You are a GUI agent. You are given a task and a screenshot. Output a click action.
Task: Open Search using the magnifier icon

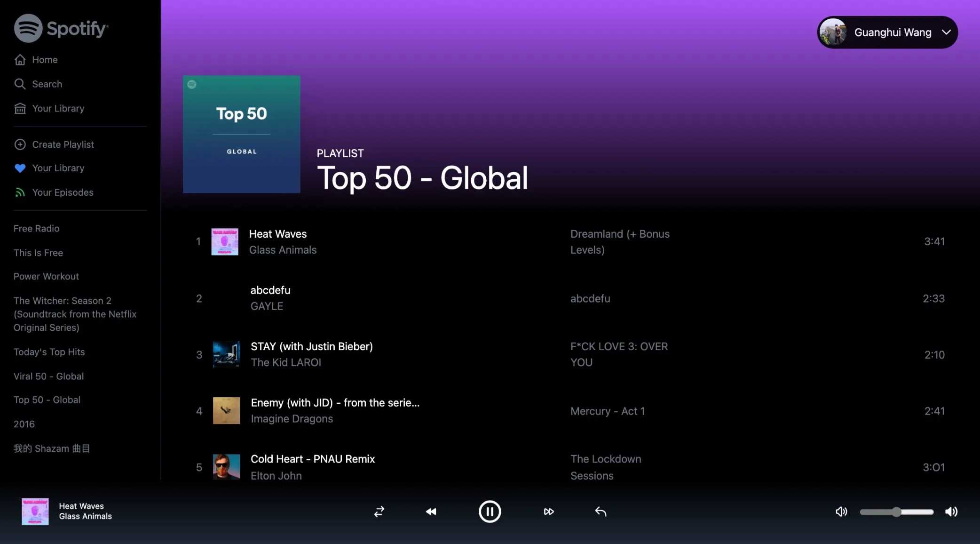tap(20, 84)
